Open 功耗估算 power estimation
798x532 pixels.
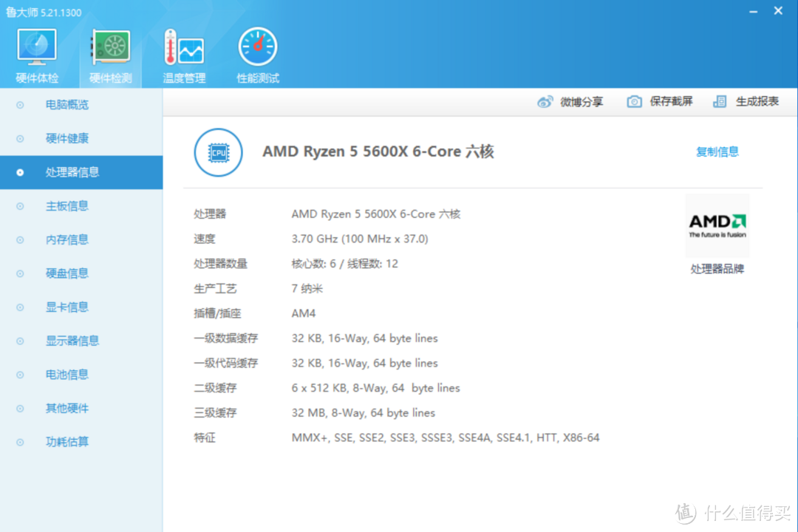click(x=67, y=442)
